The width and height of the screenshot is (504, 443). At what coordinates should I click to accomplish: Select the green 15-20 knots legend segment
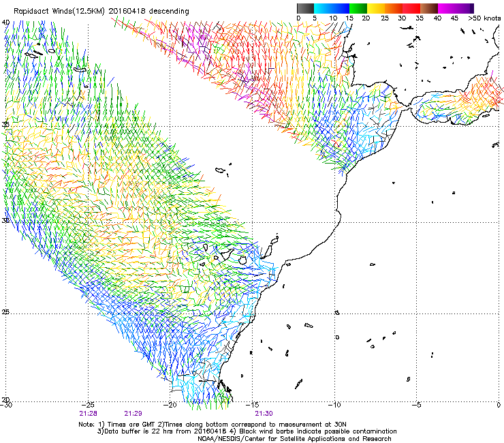click(358, 8)
